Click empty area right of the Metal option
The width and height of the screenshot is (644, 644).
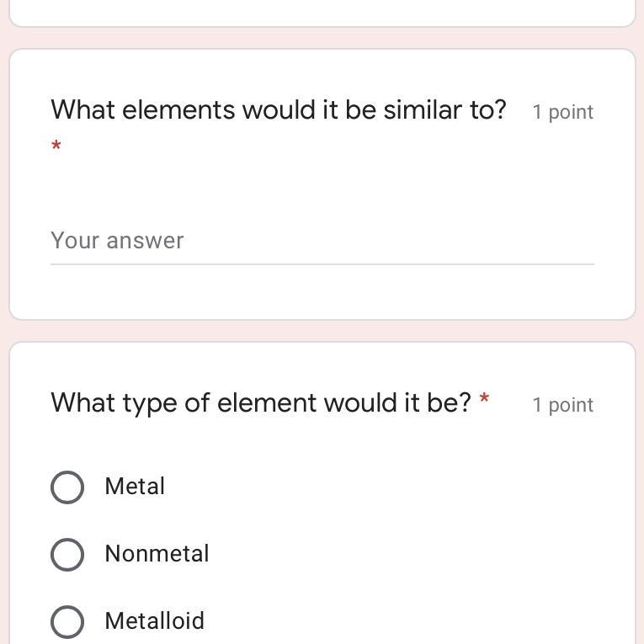coord(379,487)
